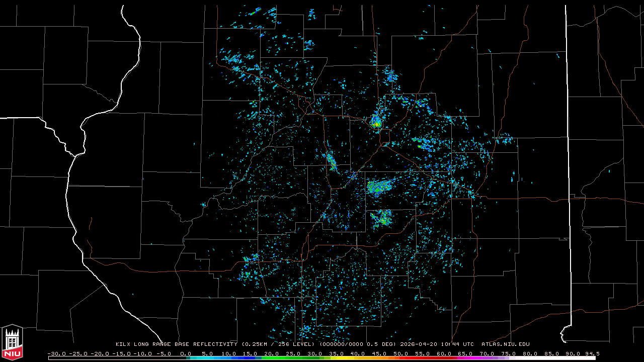Select the 0.0 label on the reflectivity scale

pyautogui.click(x=186, y=353)
